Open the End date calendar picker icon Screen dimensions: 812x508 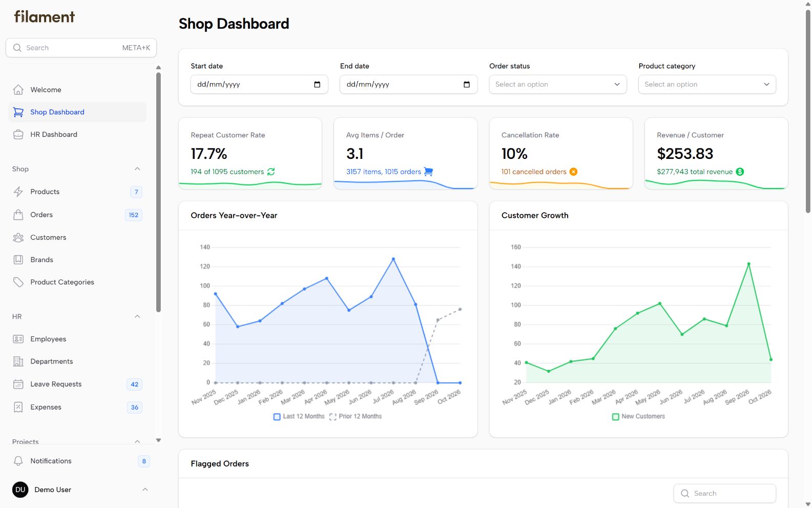click(x=467, y=85)
